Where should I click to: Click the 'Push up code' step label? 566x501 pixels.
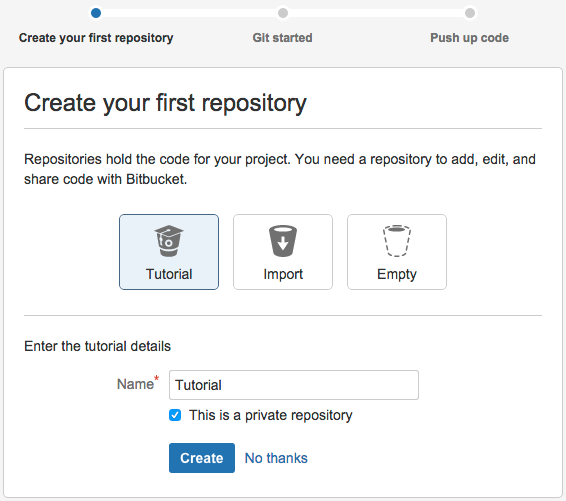[470, 38]
